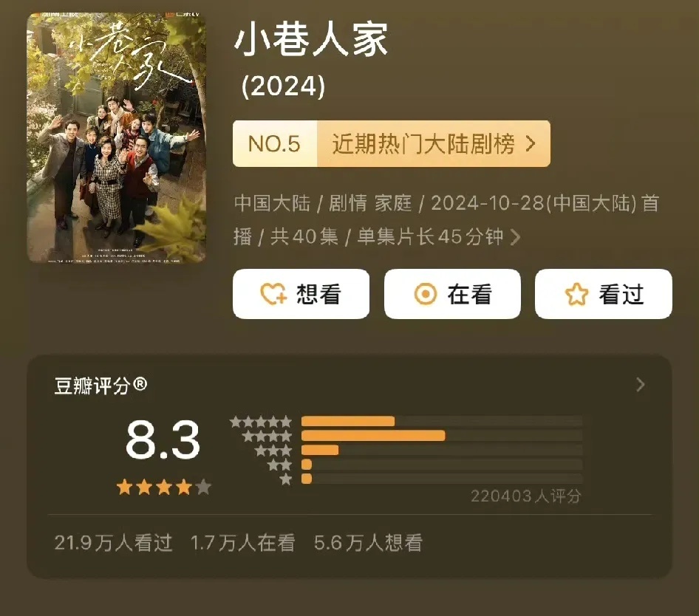Click the NO.5 ranking badge
This screenshot has width=699, height=616.
coord(275,143)
